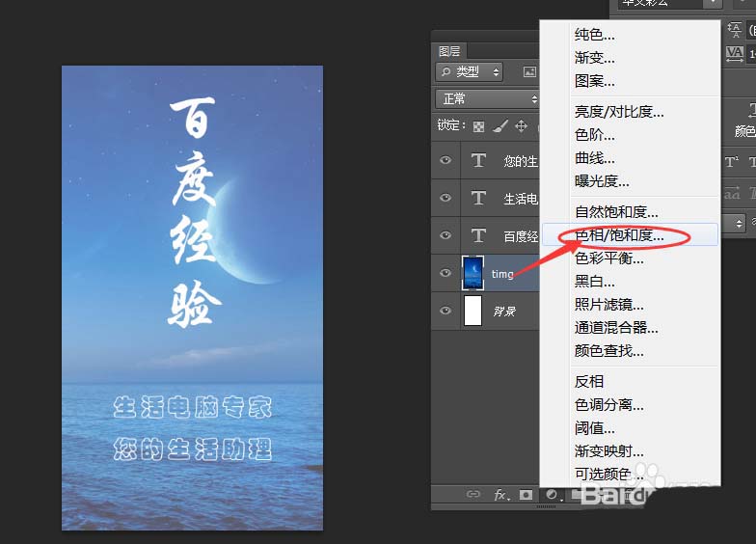Viewport: 756px width, 544px height.
Task: Lock layer position move icon
Action: coord(521,126)
